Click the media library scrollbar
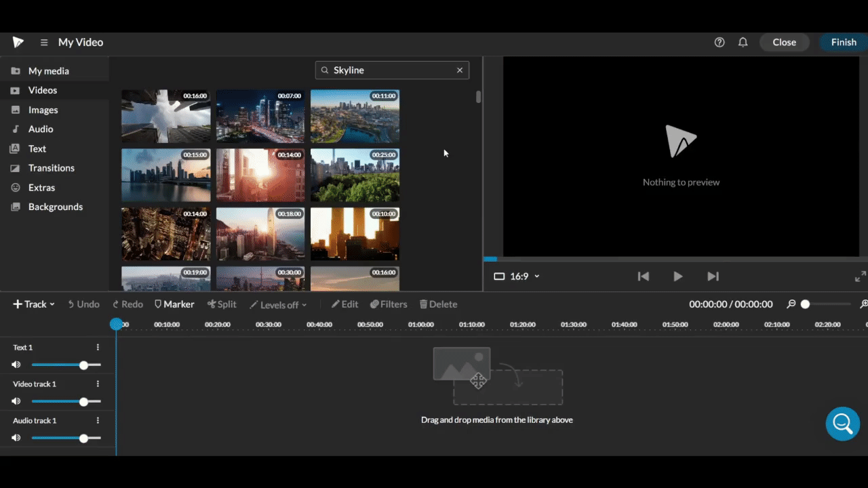 click(478, 97)
